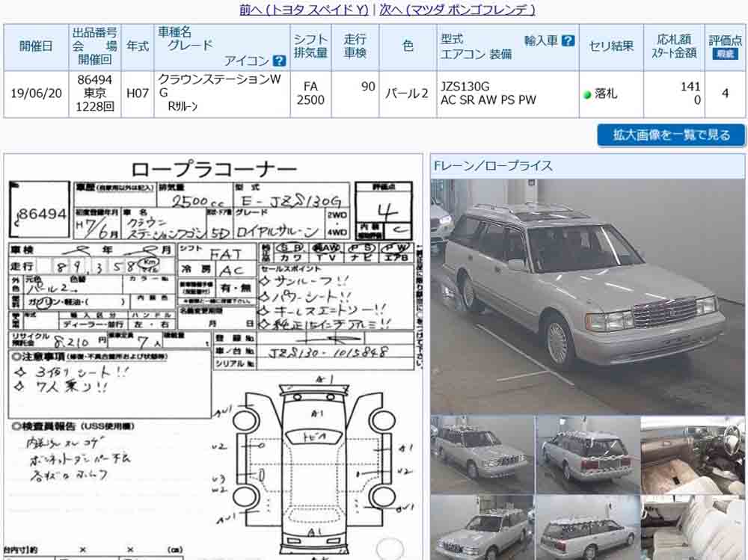Go to next listing マツダ ボンゴフレンディ
This screenshot has width=748, height=560.
click(x=457, y=9)
